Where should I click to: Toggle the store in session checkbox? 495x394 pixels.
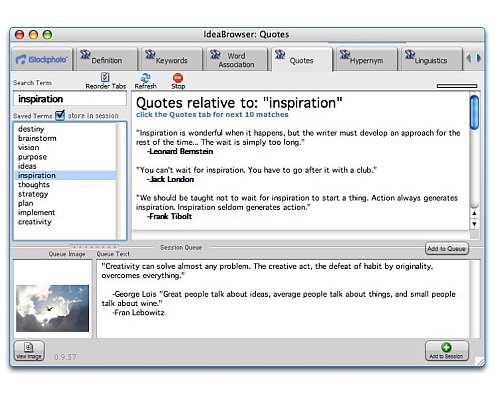click(60, 115)
